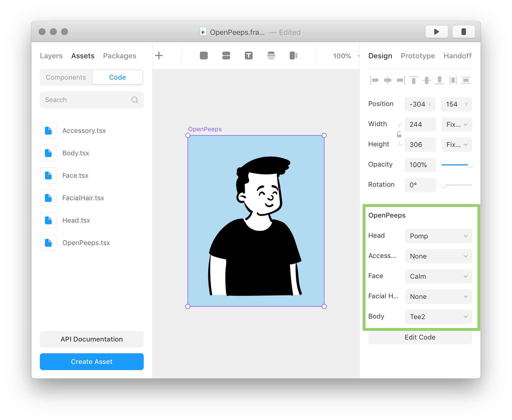Click the plus insert icon in toolbar
The image size is (512, 420).
pos(159,56)
